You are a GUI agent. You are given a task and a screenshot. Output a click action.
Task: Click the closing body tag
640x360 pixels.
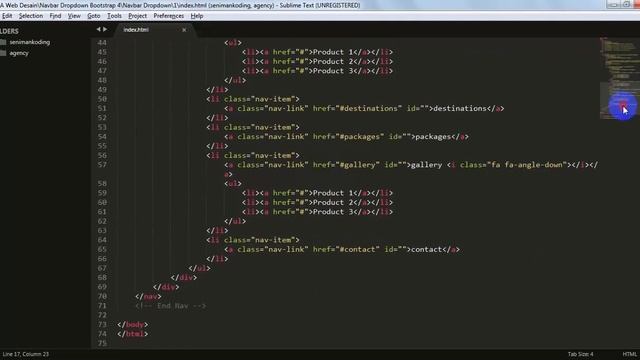pos(133,324)
